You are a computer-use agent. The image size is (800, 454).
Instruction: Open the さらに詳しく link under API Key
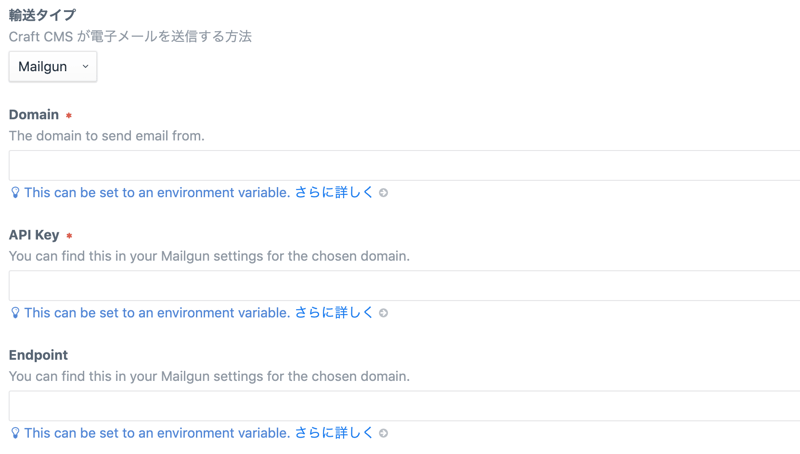[x=334, y=312]
